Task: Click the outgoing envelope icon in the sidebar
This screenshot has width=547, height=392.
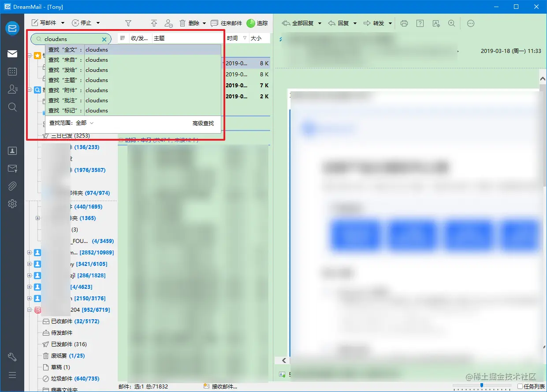Action: [x=12, y=168]
